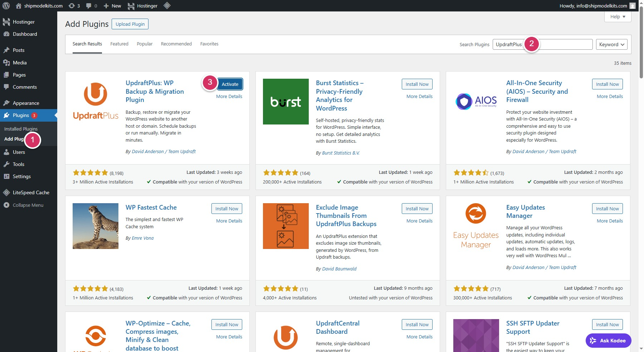The image size is (644, 352).
Task: Click the LiteSpeed diamond icon in admin bar
Action: coord(167,6)
